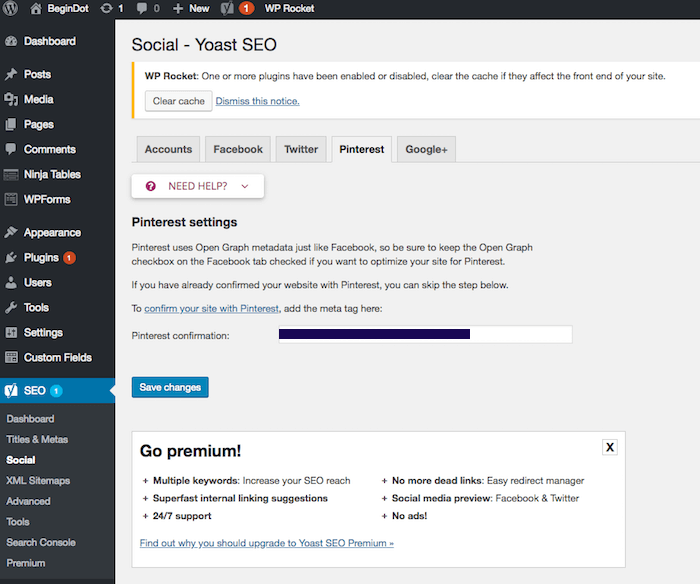Switch to the Accounts tab
Image resolution: width=700 pixels, height=584 pixels.
[x=168, y=149]
